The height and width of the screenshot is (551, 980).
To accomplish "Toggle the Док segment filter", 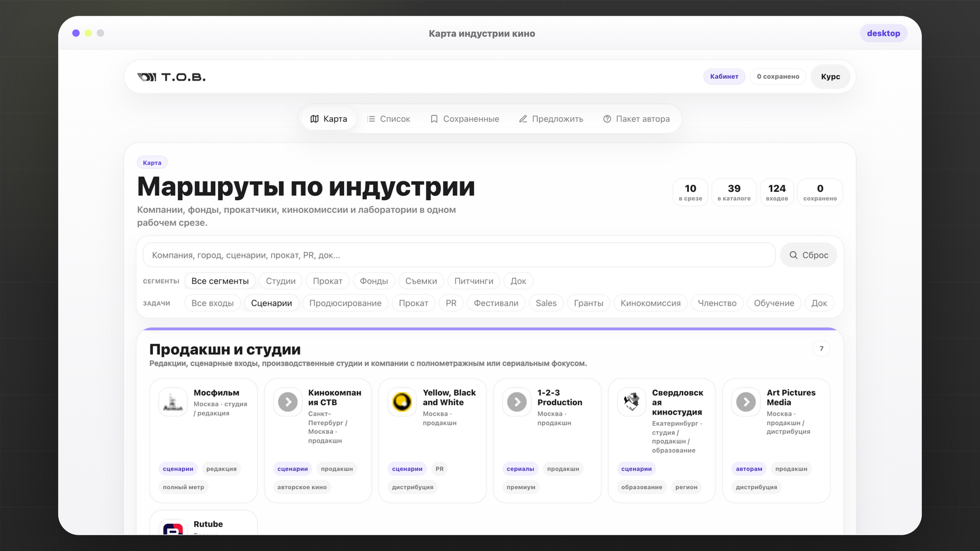I will 519,281.
